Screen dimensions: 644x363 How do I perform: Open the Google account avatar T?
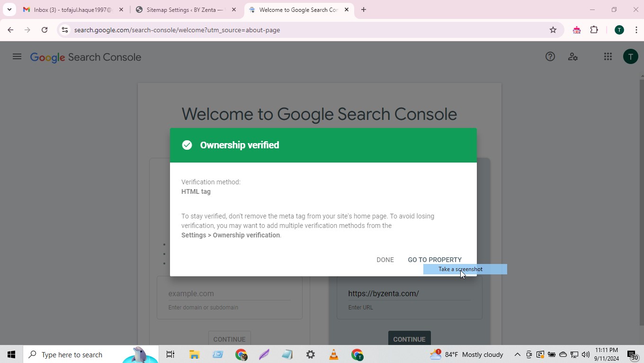coord(630,57)
